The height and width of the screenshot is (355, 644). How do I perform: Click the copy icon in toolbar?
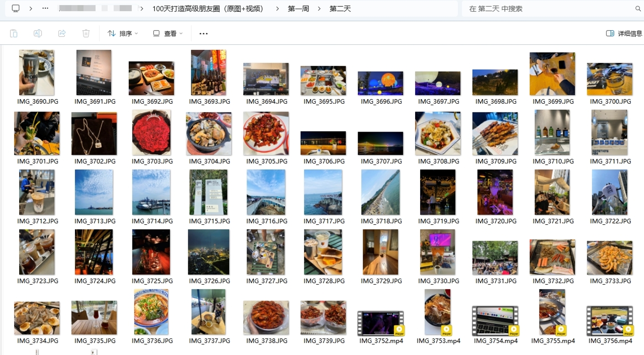(14, 33)
